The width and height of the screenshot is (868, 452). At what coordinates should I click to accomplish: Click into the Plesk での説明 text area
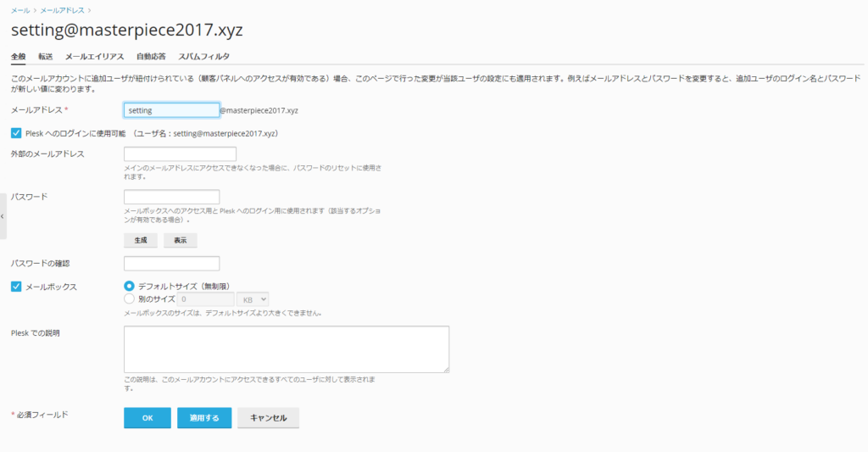286,349
